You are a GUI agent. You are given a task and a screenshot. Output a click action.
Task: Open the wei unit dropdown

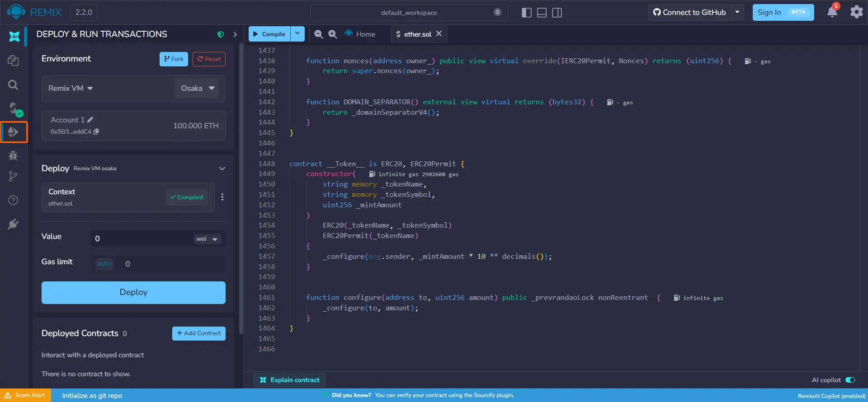pos(207,239)
